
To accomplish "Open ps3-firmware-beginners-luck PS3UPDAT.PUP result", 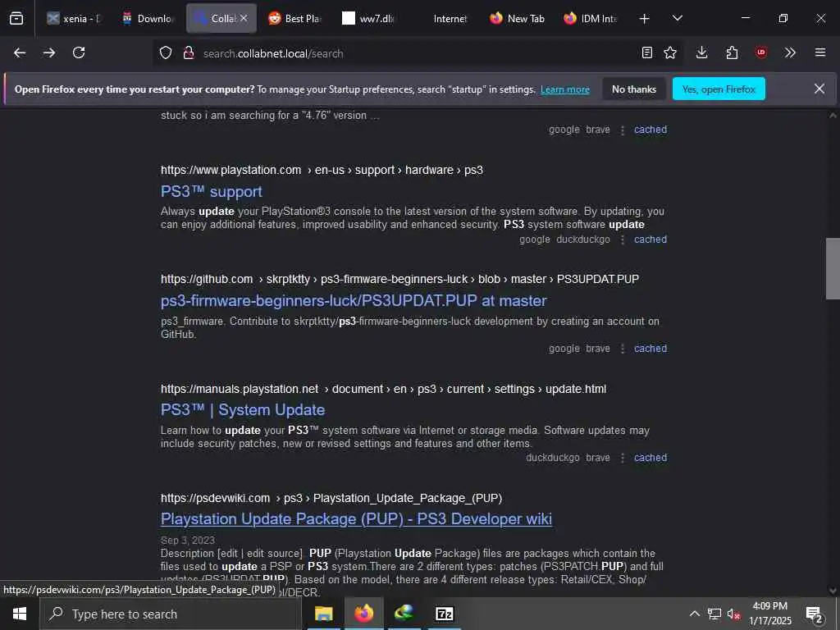I will click(354, 300).
